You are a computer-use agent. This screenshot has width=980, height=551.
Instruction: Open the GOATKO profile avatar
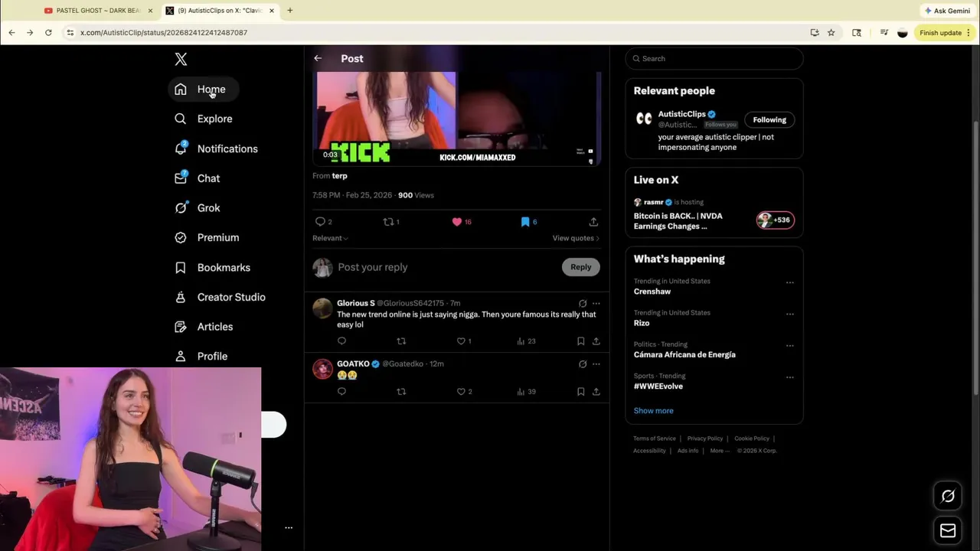(322, 369)
